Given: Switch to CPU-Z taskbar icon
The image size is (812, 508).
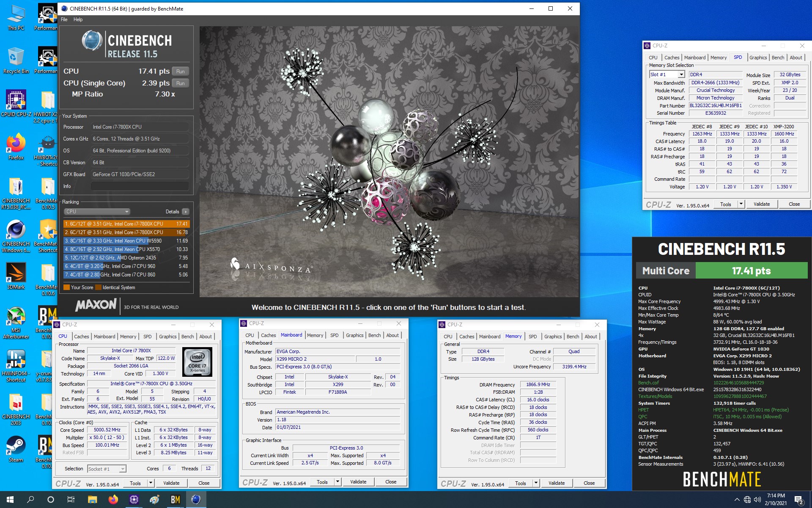Looking at the screenshot, I should tap(134, 500).
